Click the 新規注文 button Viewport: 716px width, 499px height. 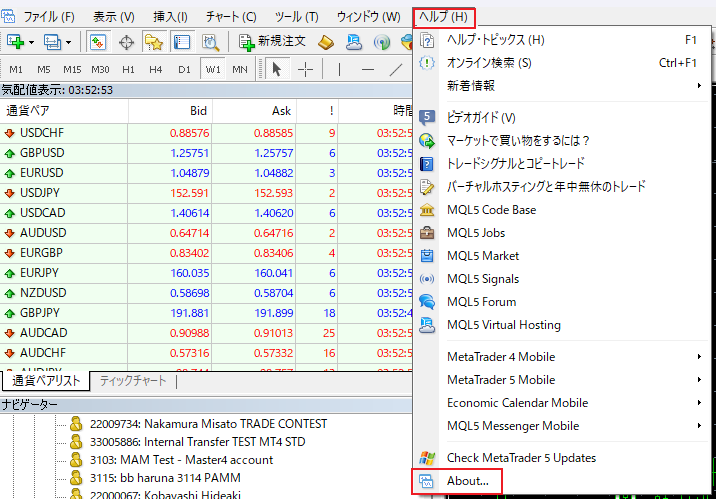(x=272, y=42)
